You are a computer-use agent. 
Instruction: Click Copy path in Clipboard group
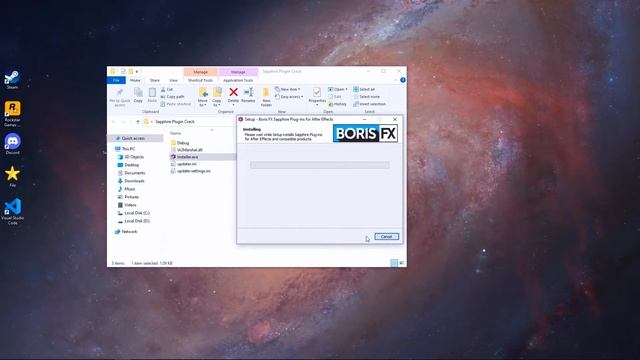tap(173, 97)
